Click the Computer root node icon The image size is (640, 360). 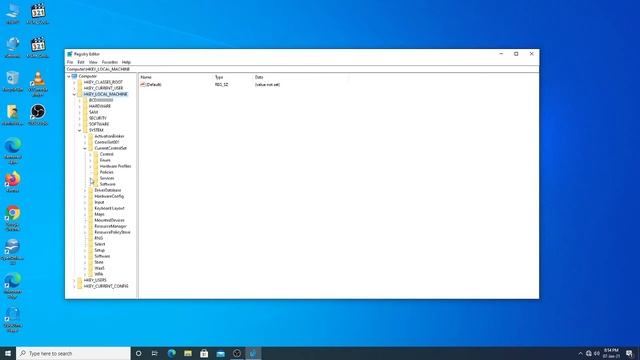(x=75, y=76)
